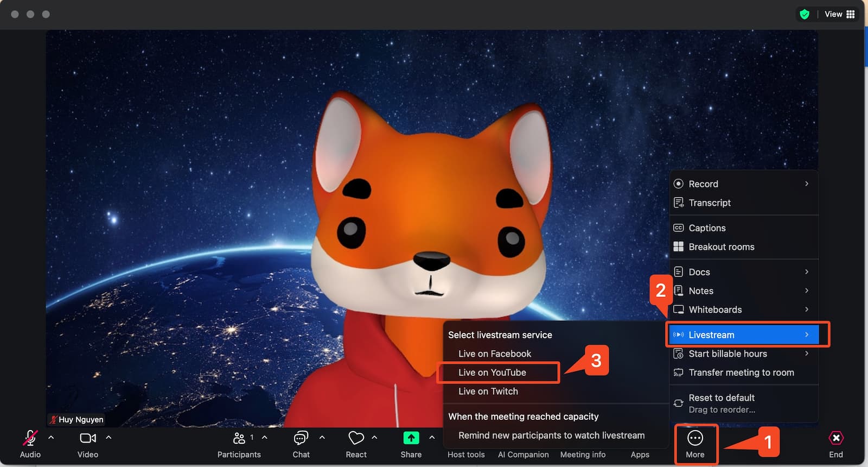Expand the Record submenu chevron
868x467 pixels.
click(807, 184)
